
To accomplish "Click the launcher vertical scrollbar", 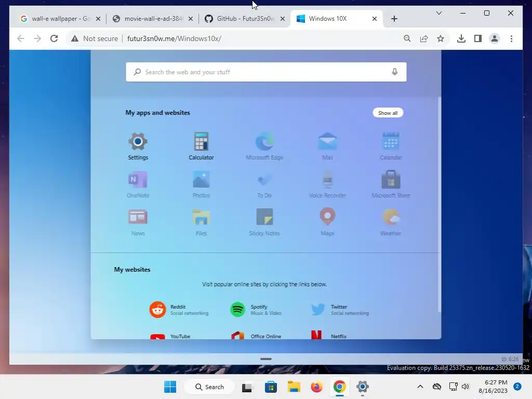I will 439,204.
